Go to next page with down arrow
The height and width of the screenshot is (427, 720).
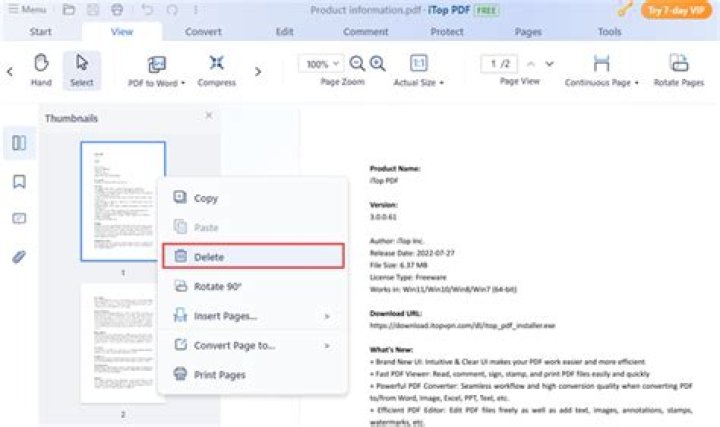(x=549, y=64)
